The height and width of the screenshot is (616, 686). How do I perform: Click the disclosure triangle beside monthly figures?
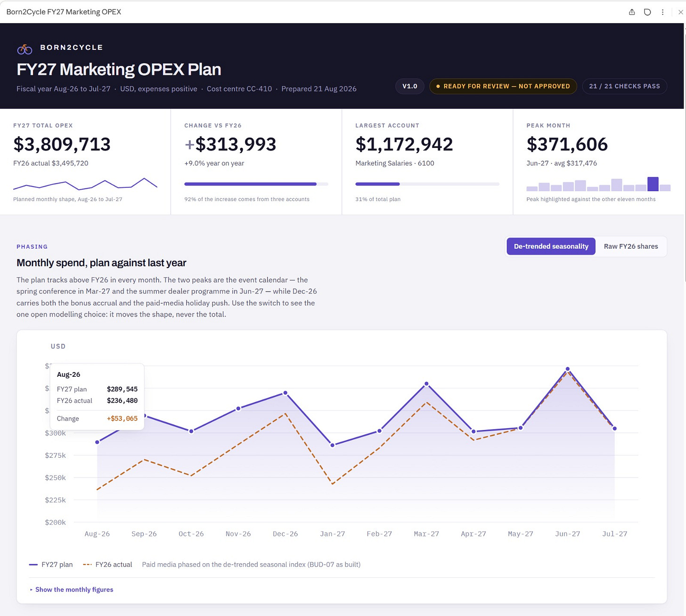(x=31, y=590)
